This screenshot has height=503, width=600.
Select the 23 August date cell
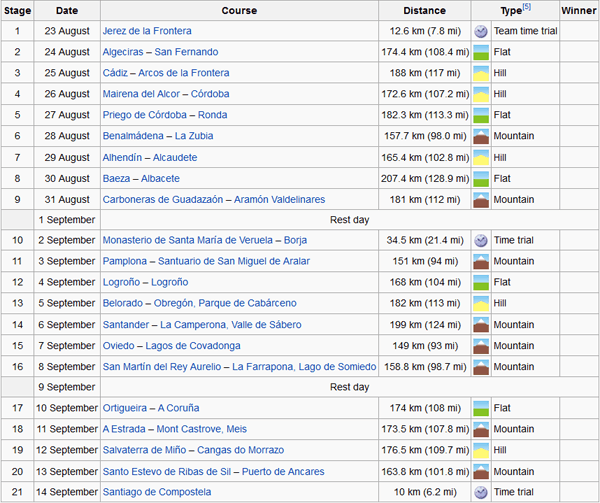click(x=67, y=31)
